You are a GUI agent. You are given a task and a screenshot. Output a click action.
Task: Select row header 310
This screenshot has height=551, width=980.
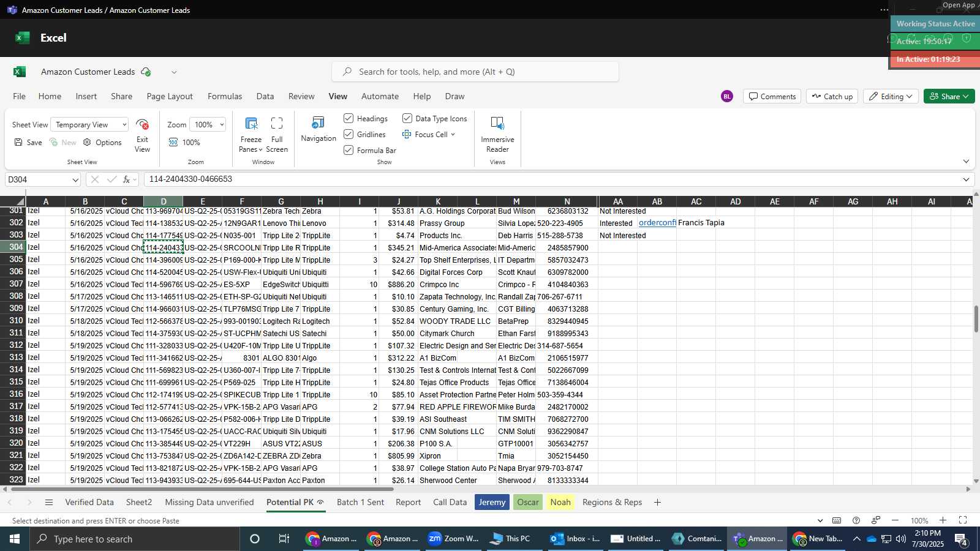[13, 321]
